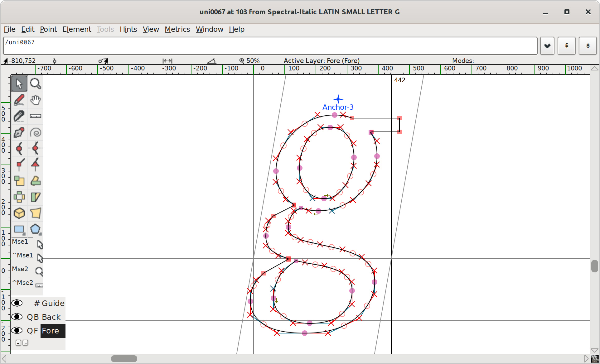Select the Rectangle shape tool

point(19,230)
